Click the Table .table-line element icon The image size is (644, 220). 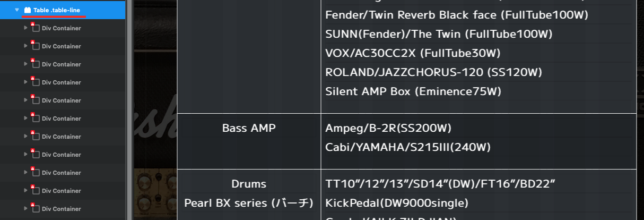point(28,10)
